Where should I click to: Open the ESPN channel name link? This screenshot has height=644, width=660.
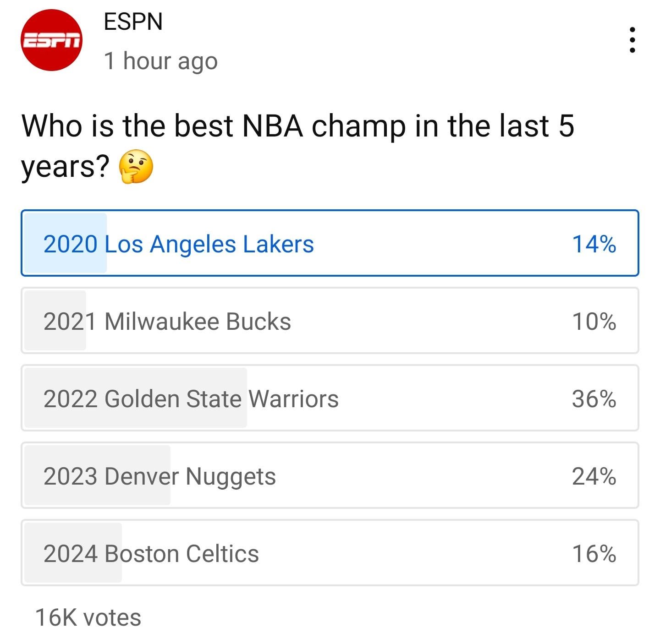pyautogui.click(x=133, y=22)
